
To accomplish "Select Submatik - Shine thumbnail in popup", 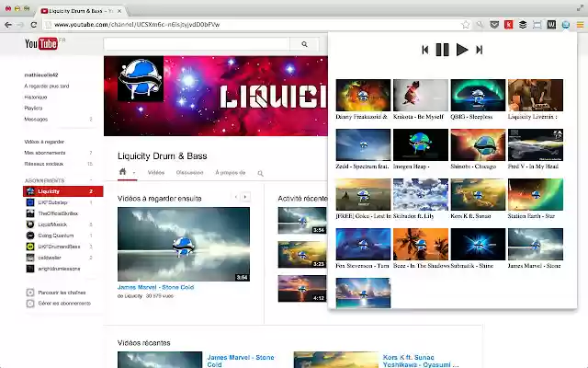I will point(478,244).
